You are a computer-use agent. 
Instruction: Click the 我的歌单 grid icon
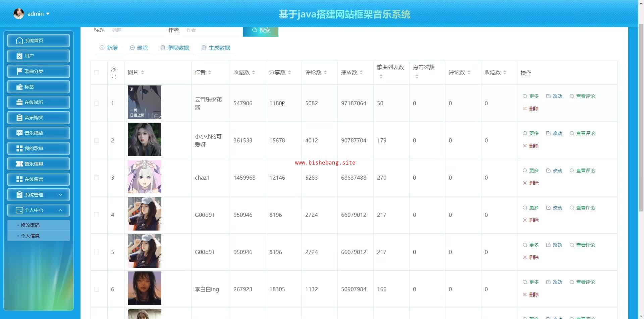coord(19,148)
